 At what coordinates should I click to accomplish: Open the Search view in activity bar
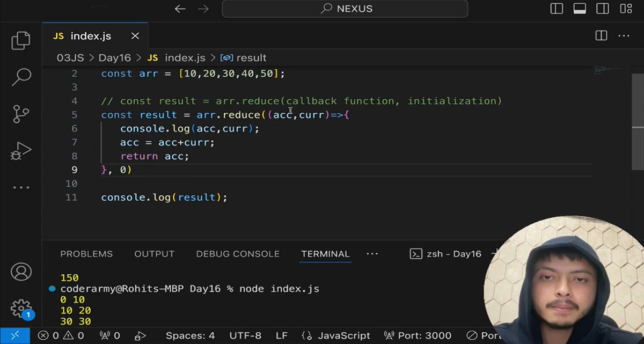[x=21, y=77]
